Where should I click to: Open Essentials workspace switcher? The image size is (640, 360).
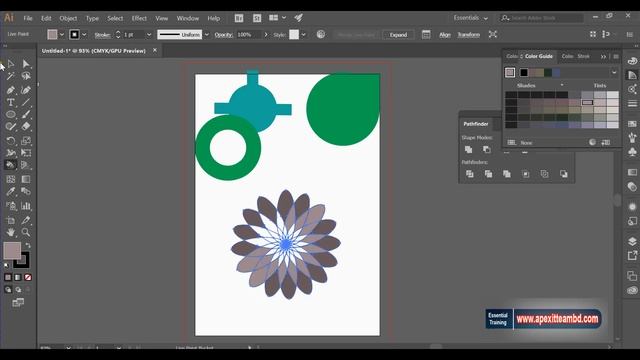pos(471,18)
